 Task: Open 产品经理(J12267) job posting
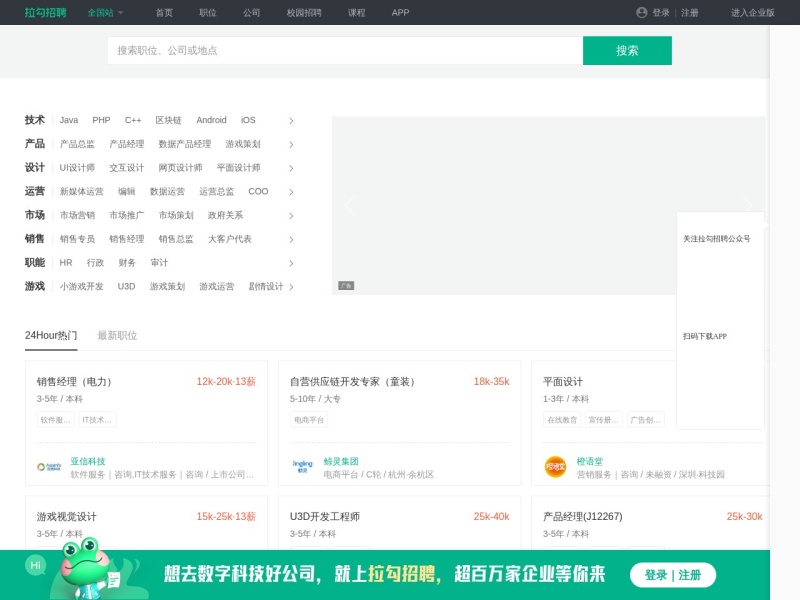tap(583, 516)
